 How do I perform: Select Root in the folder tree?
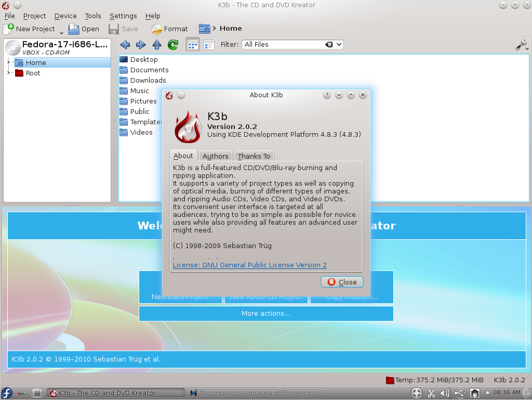tap(33, 73)
